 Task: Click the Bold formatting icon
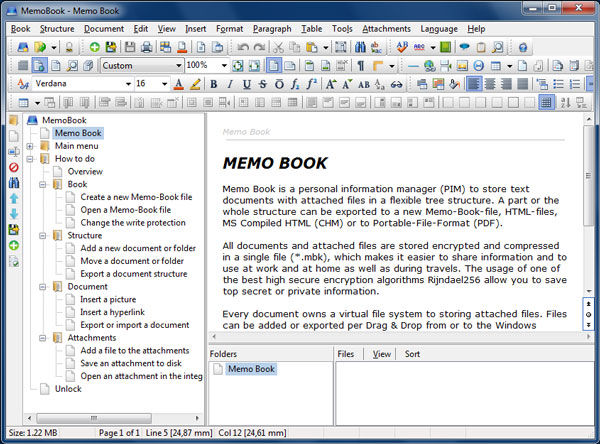214,84
